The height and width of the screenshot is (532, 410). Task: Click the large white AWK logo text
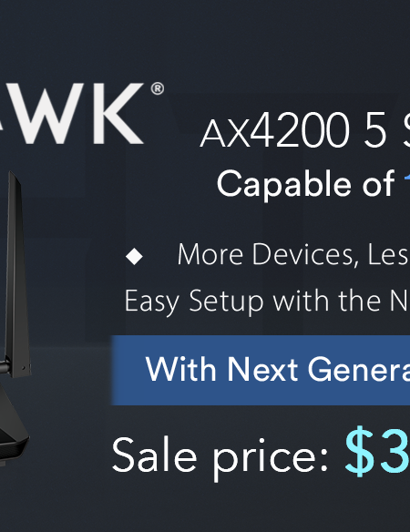click(x=71, y=114)
